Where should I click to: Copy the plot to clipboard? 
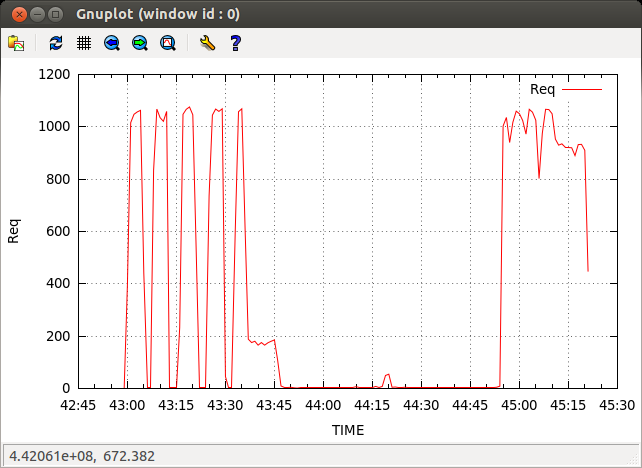[16, 43]
